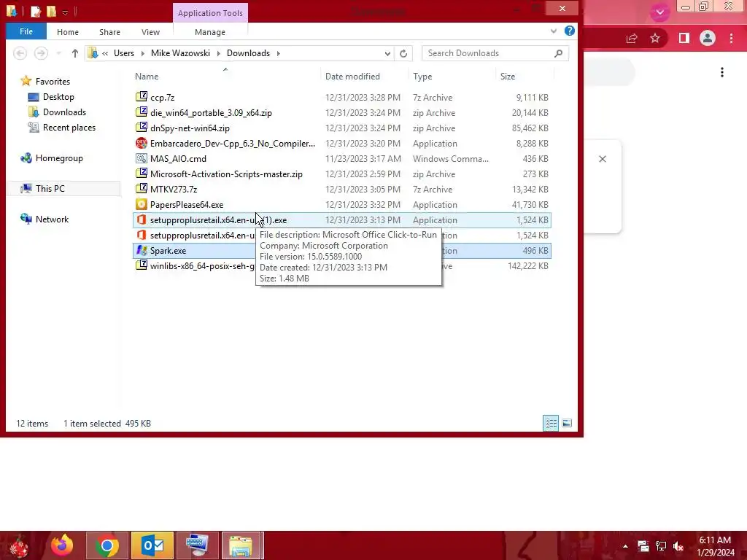Bookmark the page with Chrome's star icon
Screen dimensions: 747x560
coord(655,38)
